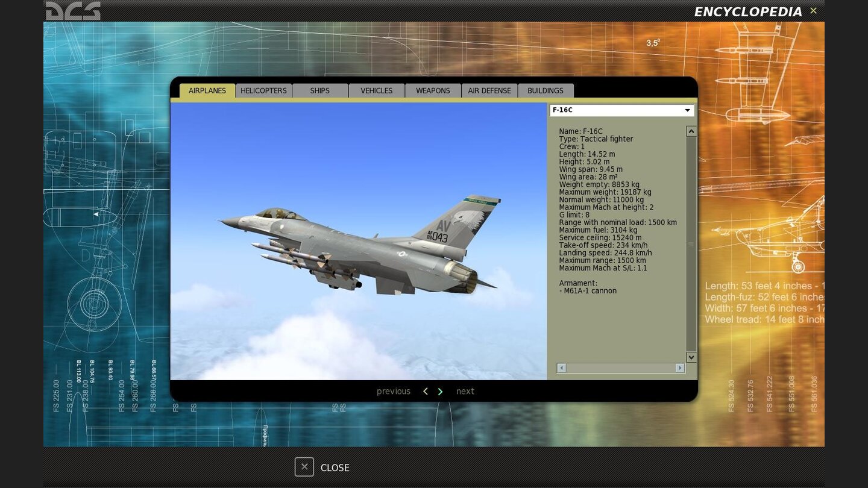Click the scroll up arrow in info panel
Image resolution: width=868 pixels, height=488 pixels.
point(691,131)
